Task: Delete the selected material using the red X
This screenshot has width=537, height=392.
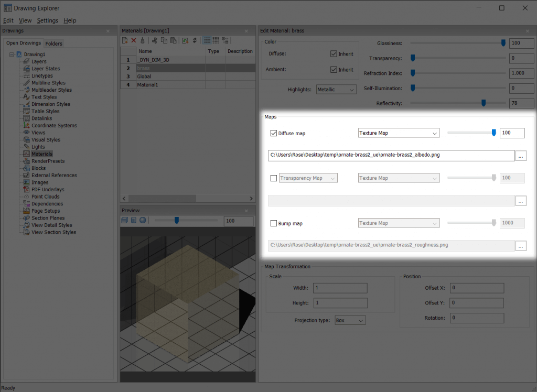Action: 134,40
